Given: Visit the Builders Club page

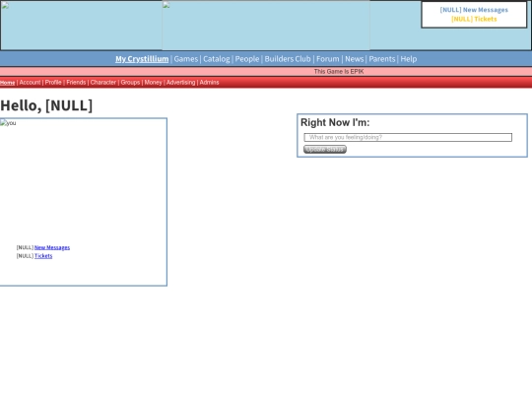Looking at the screenshot, I should pos(288,59).
